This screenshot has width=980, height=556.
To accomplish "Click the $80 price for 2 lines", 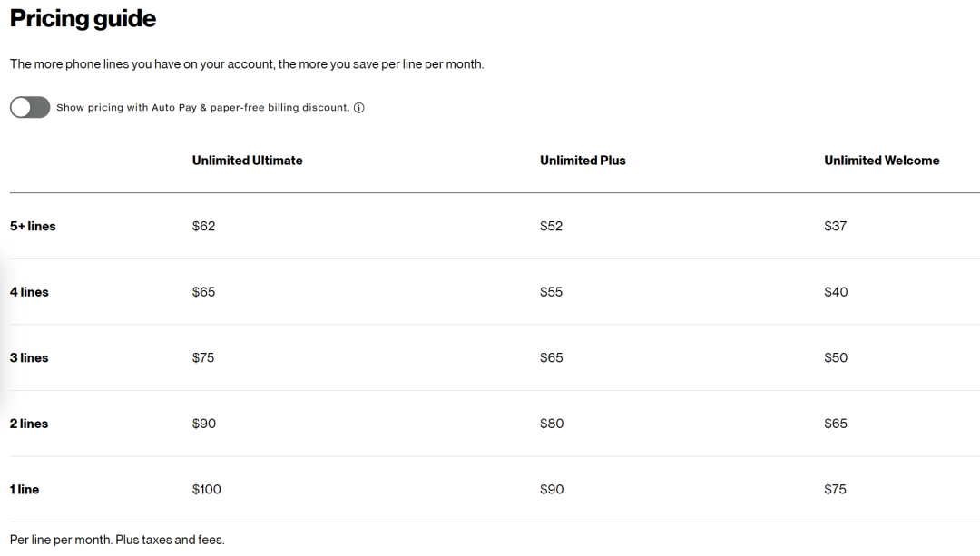I will pos(552,424).
